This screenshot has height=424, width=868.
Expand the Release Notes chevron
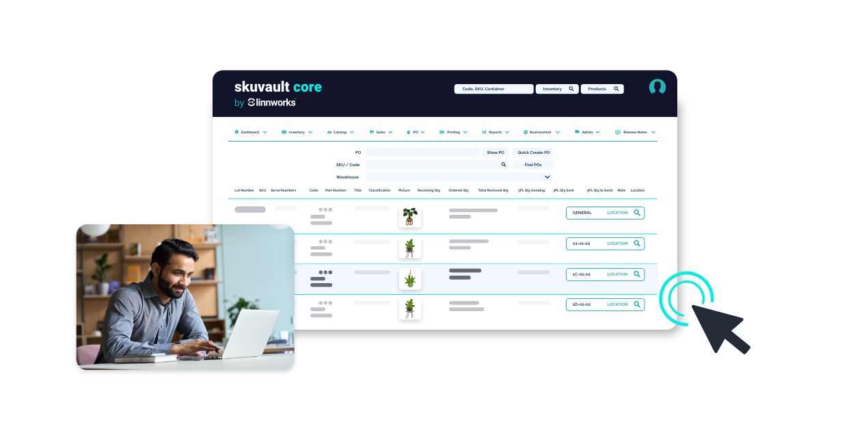tap(653, 132)
